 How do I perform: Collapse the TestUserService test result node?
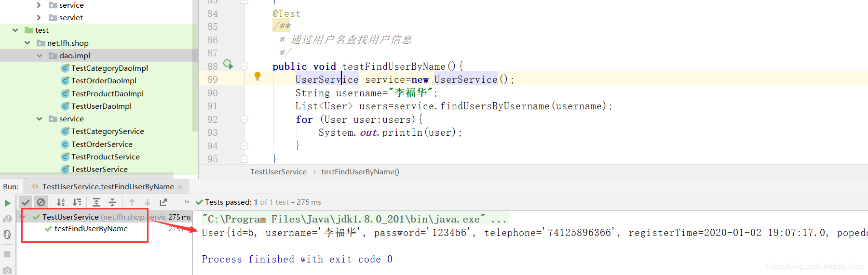click(22, 217)
